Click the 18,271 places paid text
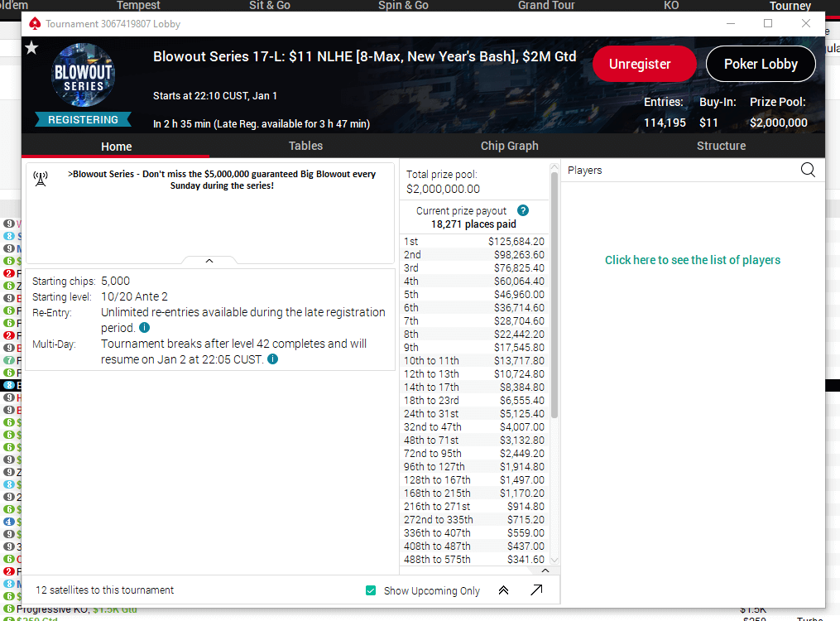 (x=473, y=224)
